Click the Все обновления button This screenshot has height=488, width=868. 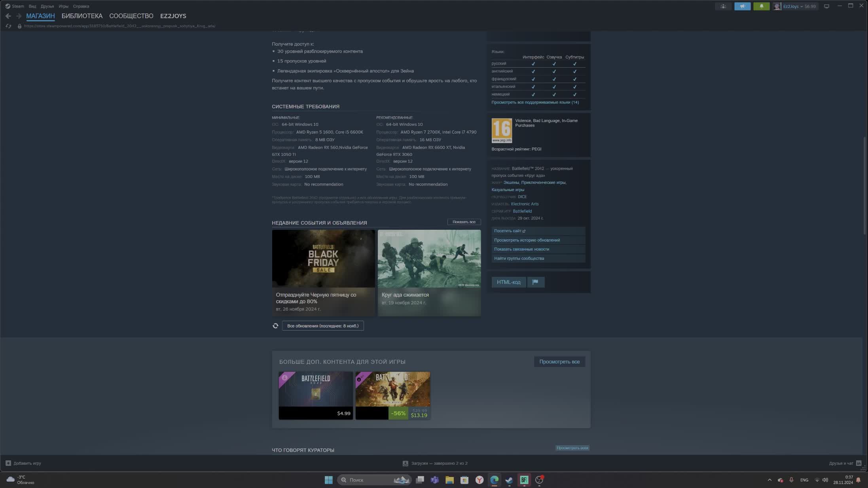coord(323,326)
